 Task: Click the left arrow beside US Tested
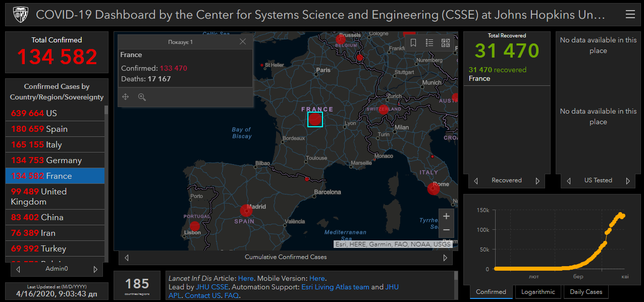pyautogui.click(x=569, y=181)
